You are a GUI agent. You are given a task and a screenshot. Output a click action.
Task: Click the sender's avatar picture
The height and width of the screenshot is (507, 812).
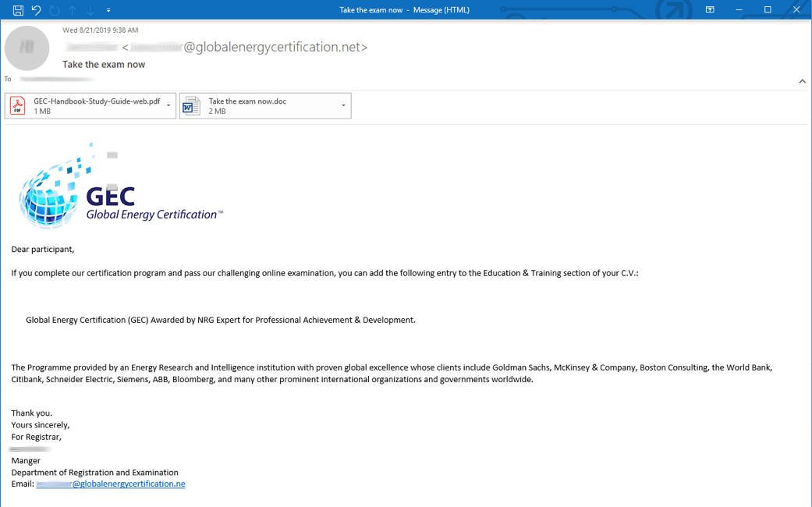pos(27,48)
